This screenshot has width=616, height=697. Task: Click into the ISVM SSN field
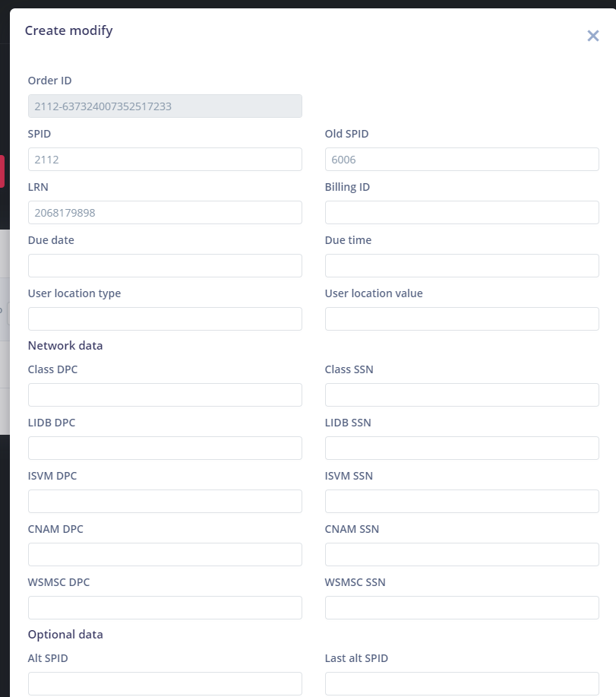coord(462,502)
